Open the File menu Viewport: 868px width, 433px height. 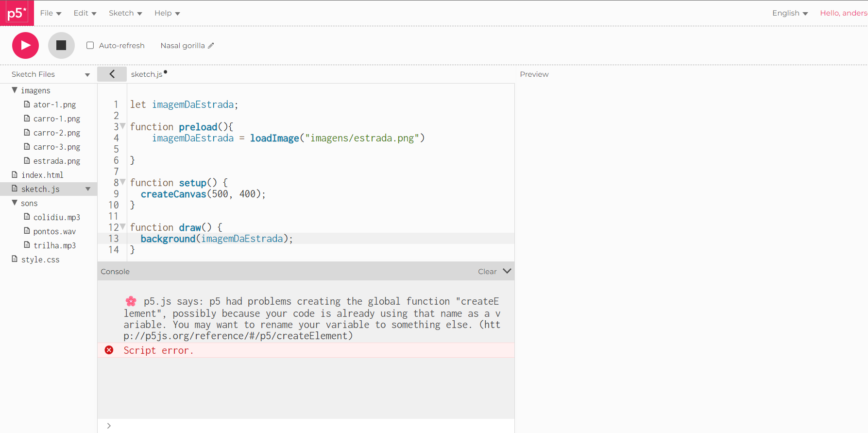51,13
